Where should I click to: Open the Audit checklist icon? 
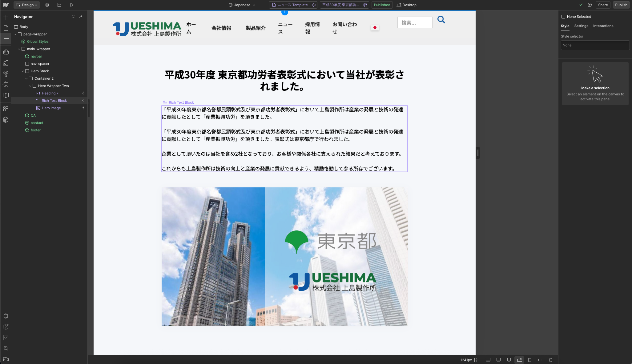point(6,338)
